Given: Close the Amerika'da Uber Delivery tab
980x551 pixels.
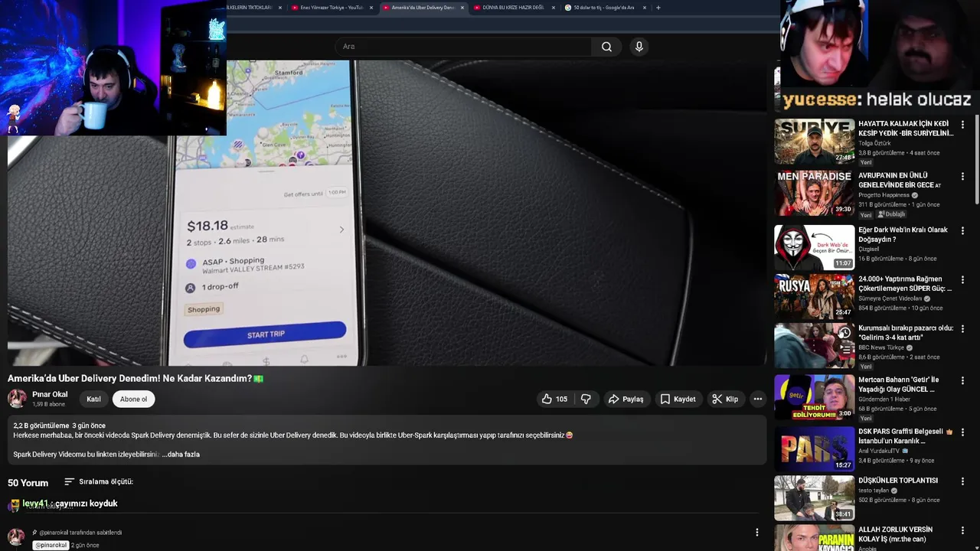Looking at the screenshot, I should coord(462,8).
